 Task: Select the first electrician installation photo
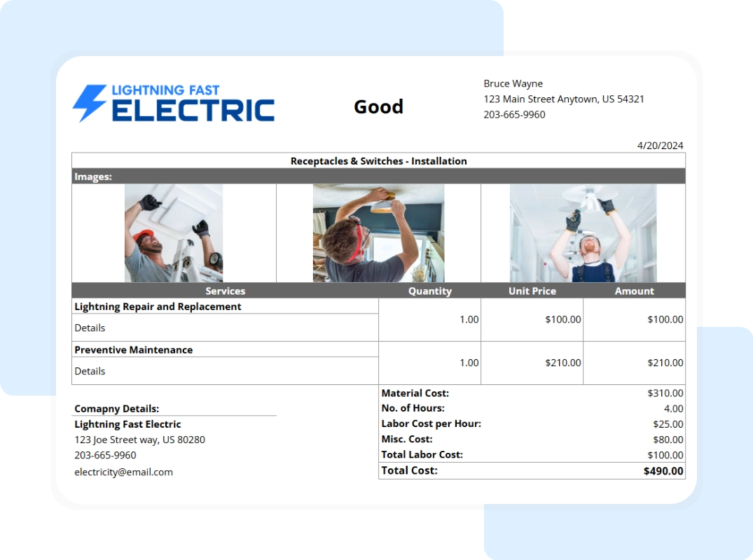pyautogui.click(x=173, y=233)
